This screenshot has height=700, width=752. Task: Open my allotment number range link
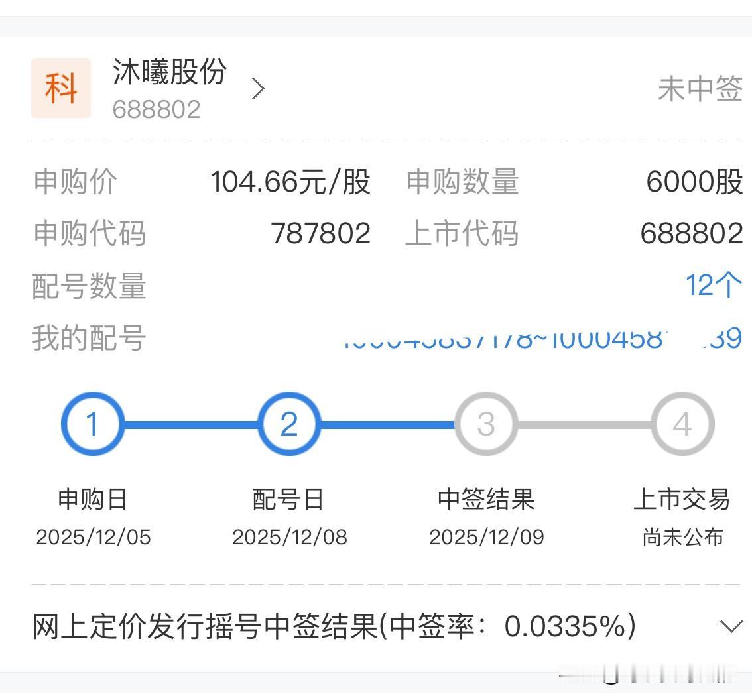click(x=543, y=339)
